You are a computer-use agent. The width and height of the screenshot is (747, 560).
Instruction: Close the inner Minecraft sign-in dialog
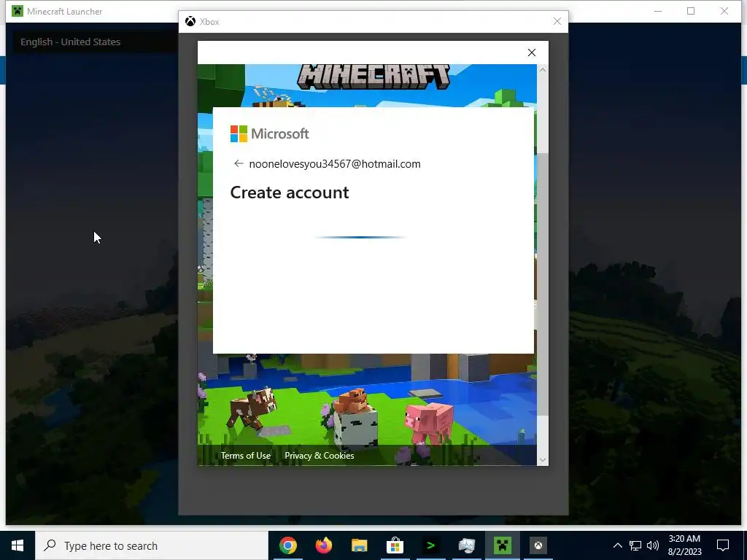(532, 52)
